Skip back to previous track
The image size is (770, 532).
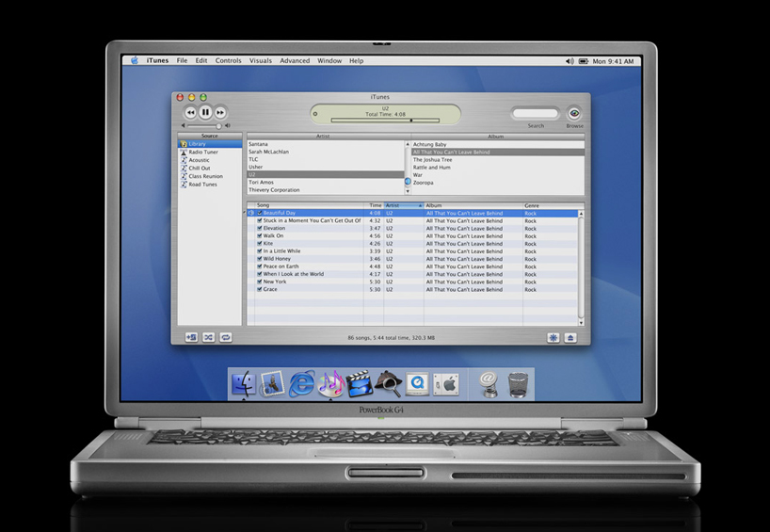190,112
